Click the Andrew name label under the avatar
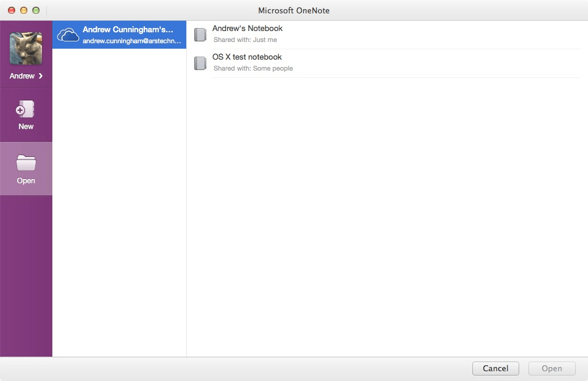The width and height of the screenshot is (588, 381). coord(23,75)
